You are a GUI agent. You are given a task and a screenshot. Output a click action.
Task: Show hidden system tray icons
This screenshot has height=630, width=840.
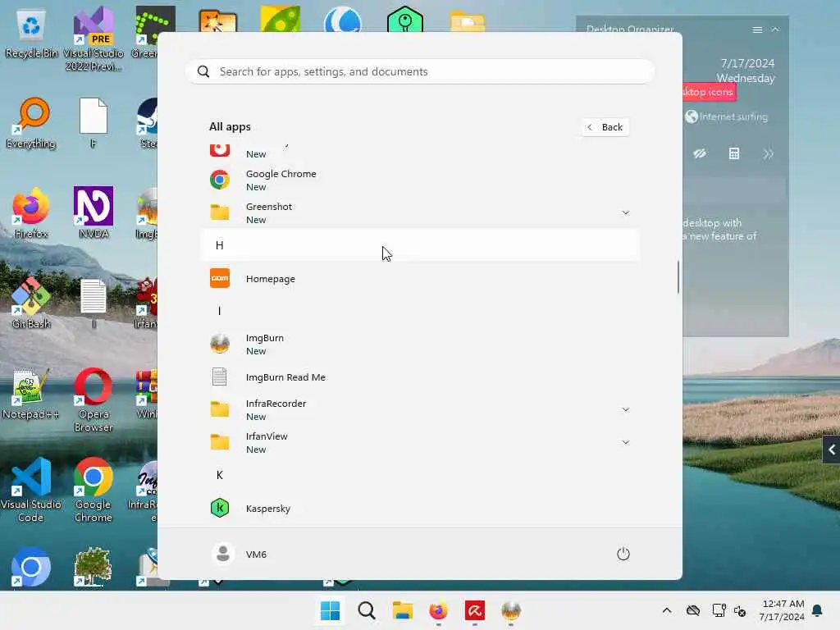tap(667, 610)
